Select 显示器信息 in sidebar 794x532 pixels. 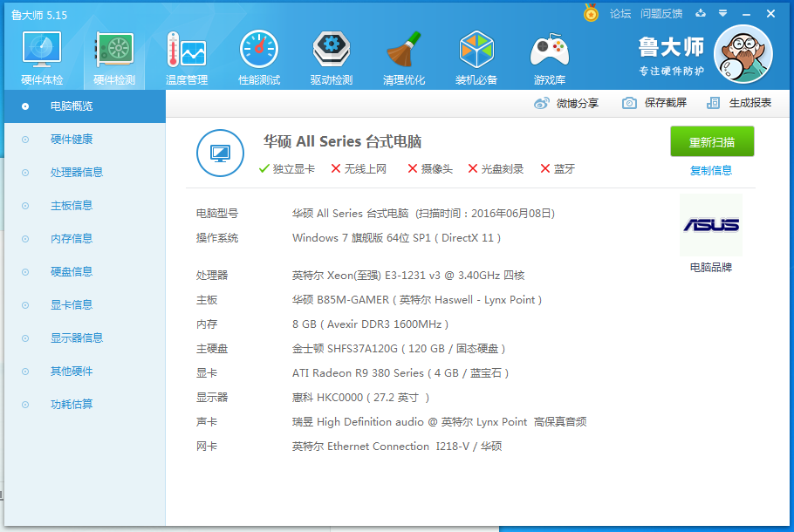[86, 338]
